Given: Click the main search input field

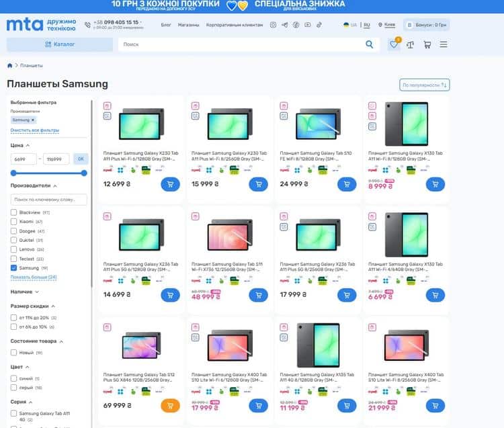Looking at the screenshot, I should [x=241, y=44].
